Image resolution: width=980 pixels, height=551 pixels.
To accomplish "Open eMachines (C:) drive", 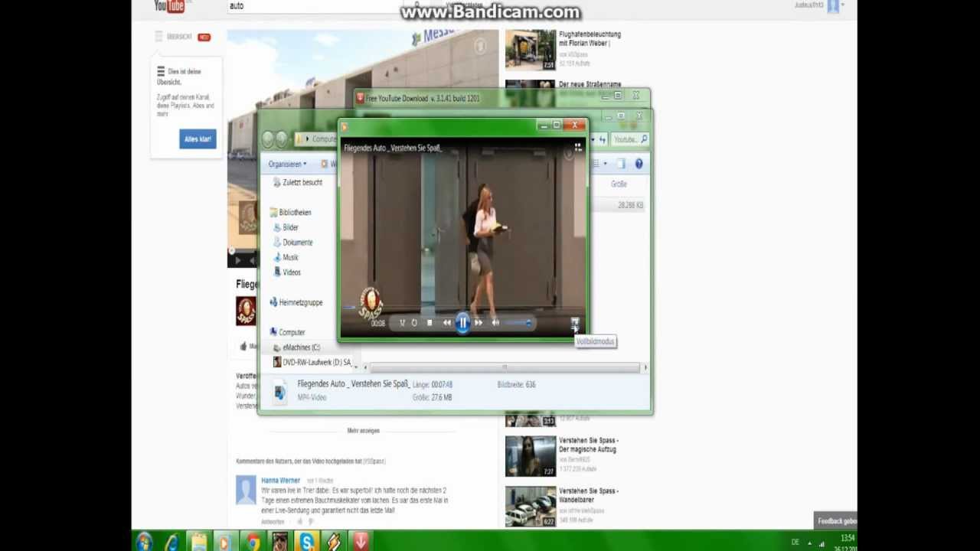I will 296,347.
